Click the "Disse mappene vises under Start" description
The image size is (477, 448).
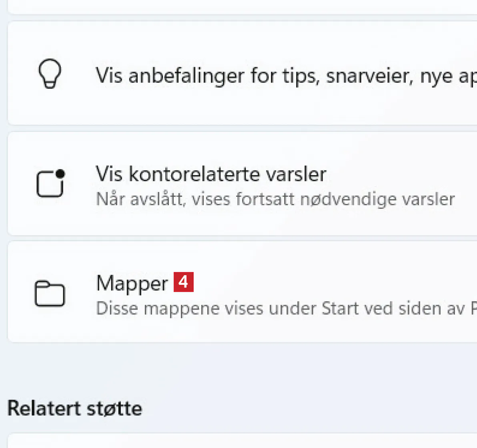280,308
